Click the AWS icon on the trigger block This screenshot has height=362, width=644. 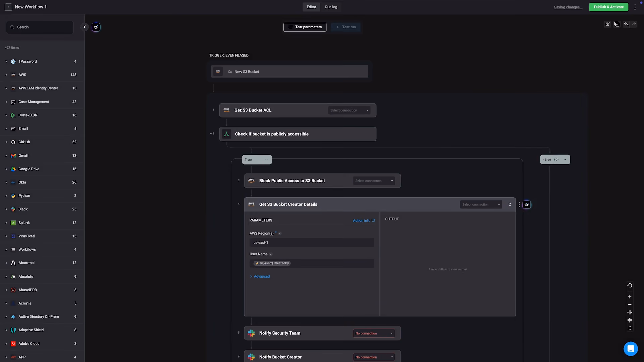click(x=218, y=71)
